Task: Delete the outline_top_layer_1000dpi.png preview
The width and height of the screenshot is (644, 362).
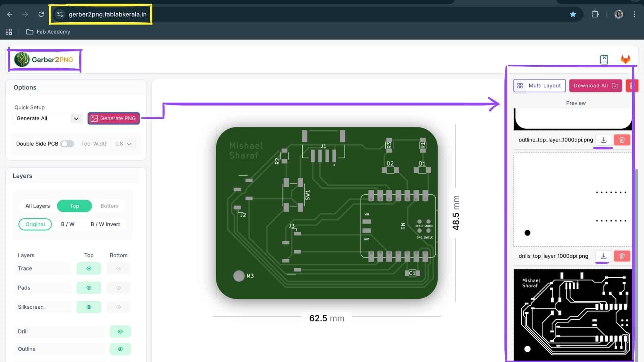Action: (x=622, y=140)
